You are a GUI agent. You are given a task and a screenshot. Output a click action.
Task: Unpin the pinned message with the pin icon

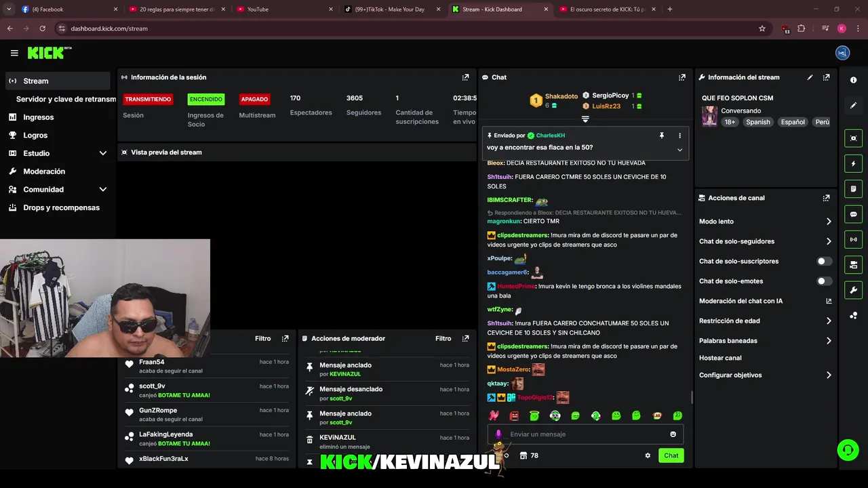pos(662,136)
